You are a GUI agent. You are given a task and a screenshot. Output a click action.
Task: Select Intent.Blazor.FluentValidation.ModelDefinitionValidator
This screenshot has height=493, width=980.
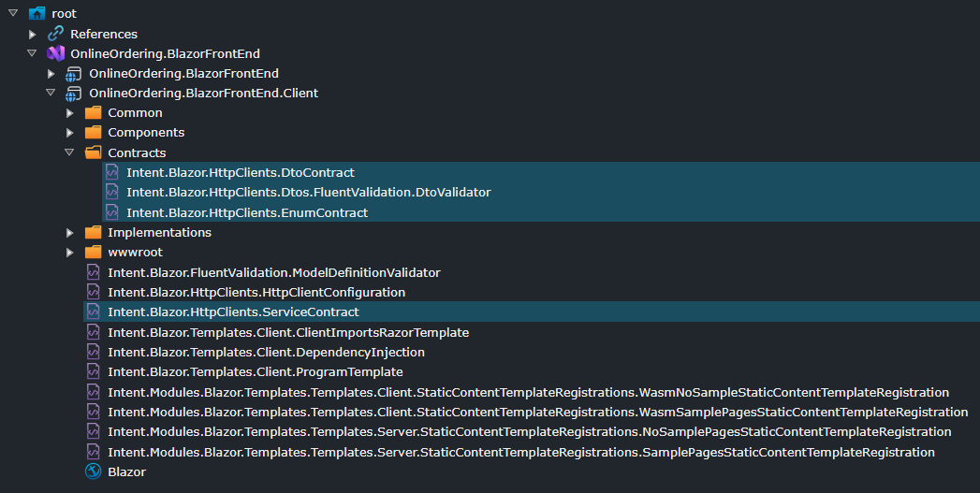273,272
